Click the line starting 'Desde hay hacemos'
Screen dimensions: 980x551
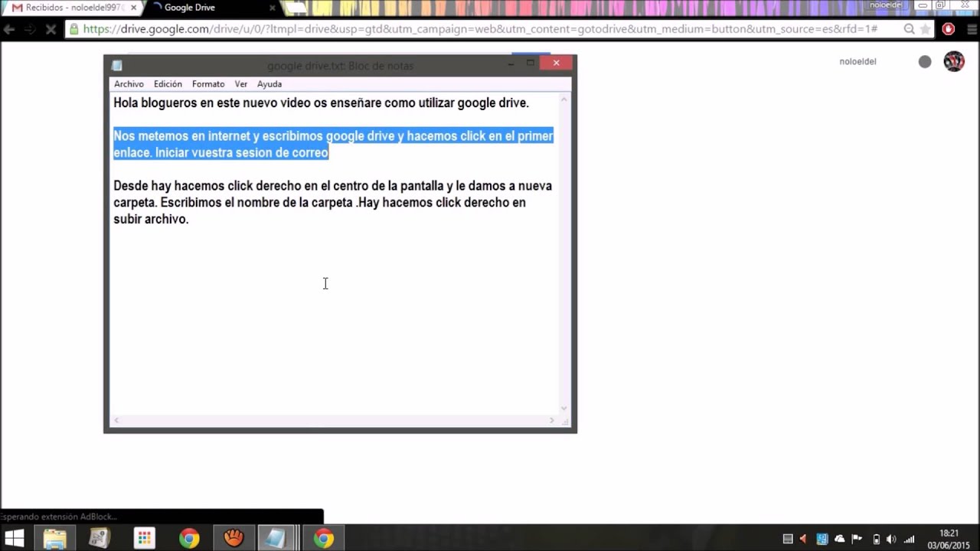(x=332, y=186)
